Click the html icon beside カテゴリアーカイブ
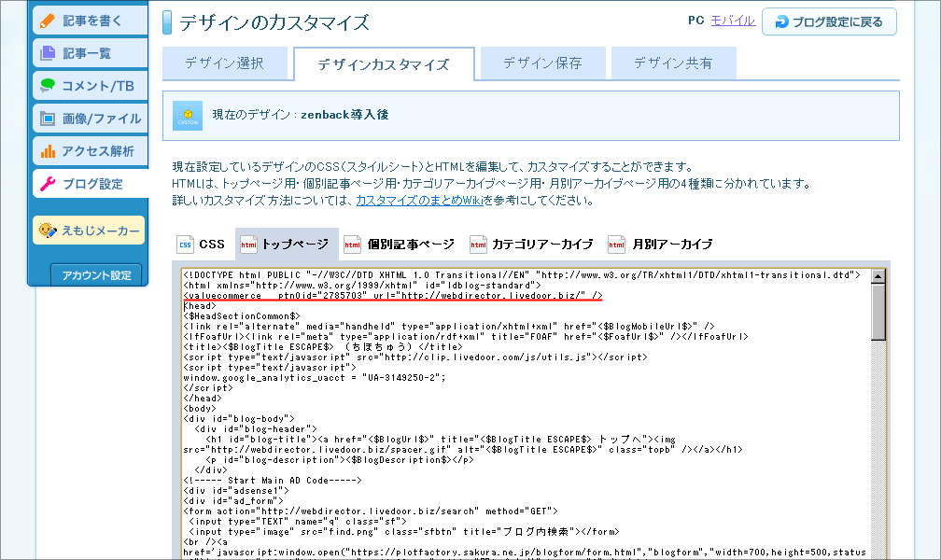The image size is (941, 560). tap(478, 245)
